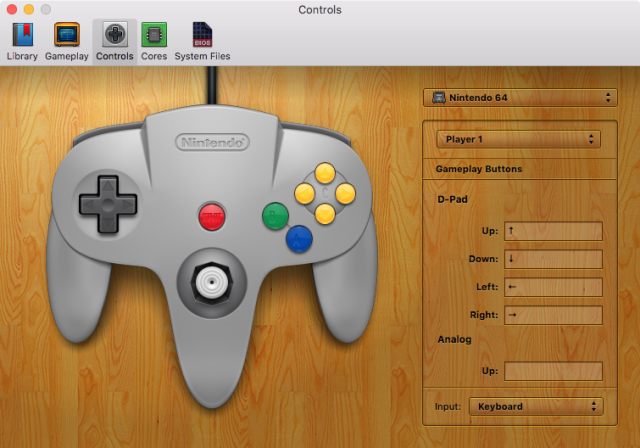The width and height of the screenshot is (640, 448).
Task: Minimize the Controls window
Action: coord(29,9)
